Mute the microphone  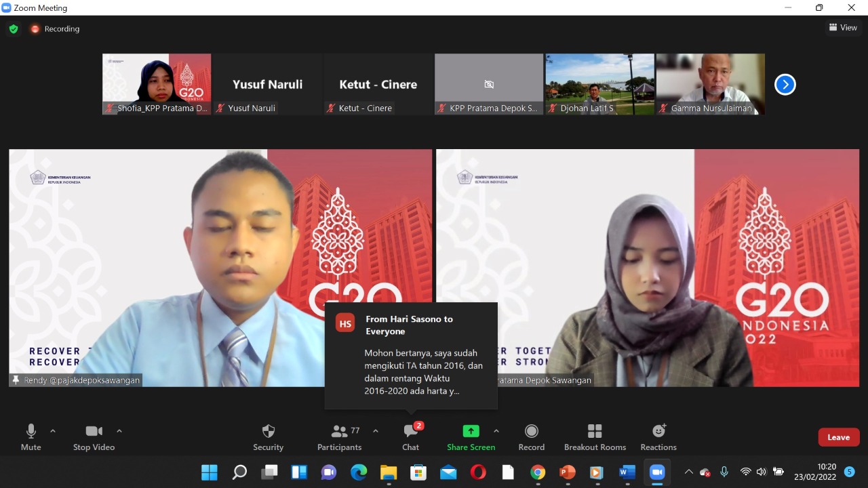(x=31, y=437)
